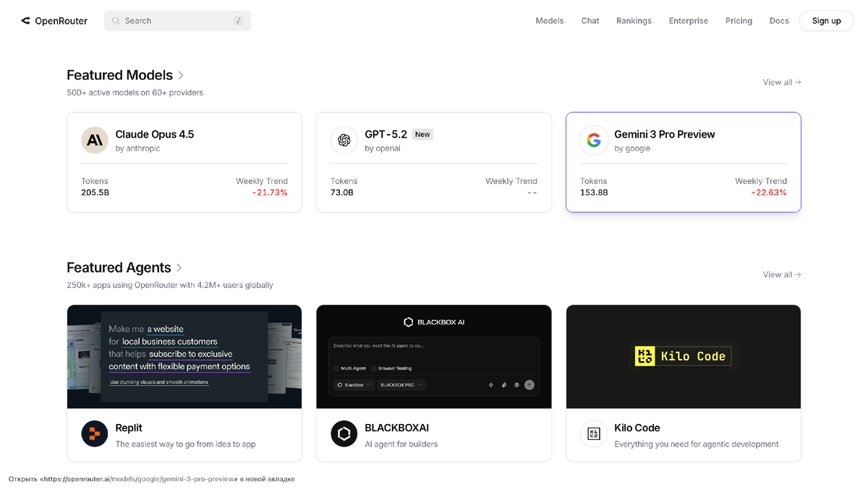
Task: Click the 73.0B tokens value
Action: [342, 193]
